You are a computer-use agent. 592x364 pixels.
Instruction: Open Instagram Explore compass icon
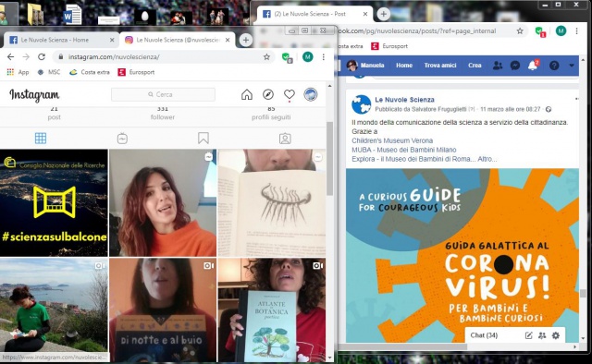[x=268, y=94]
